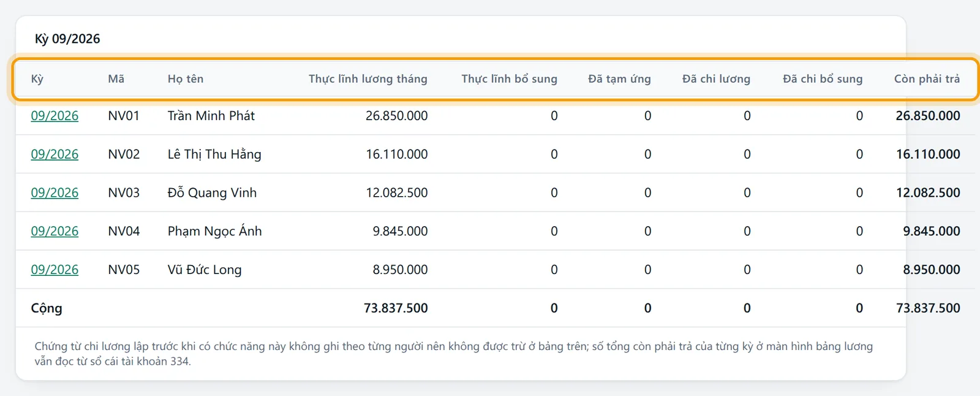Click the 'Kỳ' column header
980x396 pixels.
pos(37,79)
